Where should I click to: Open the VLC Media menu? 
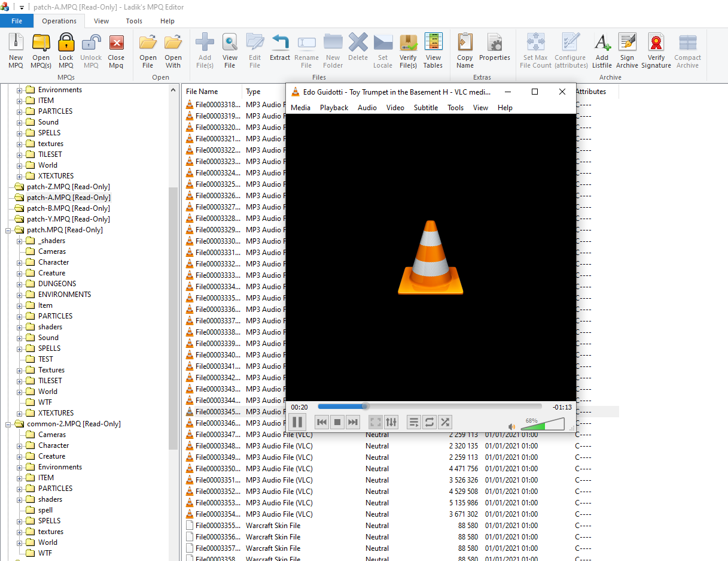(x=300, y=108)
